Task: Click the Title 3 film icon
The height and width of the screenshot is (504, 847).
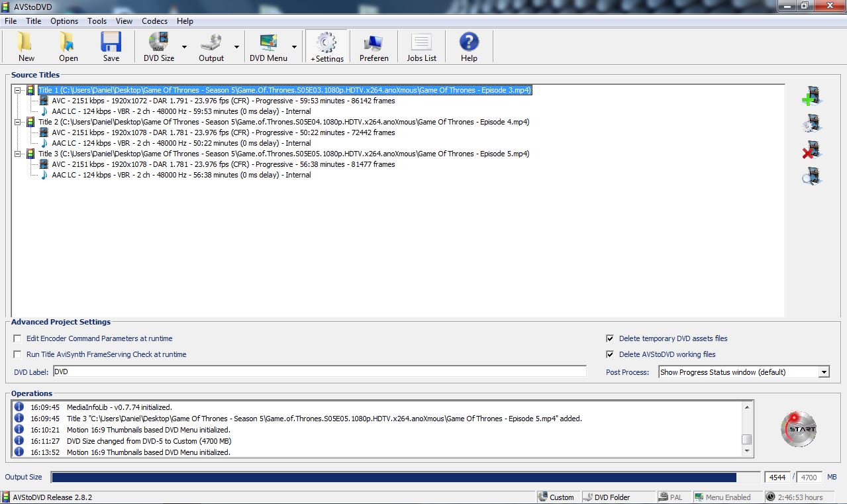Action: click(30, 154)
